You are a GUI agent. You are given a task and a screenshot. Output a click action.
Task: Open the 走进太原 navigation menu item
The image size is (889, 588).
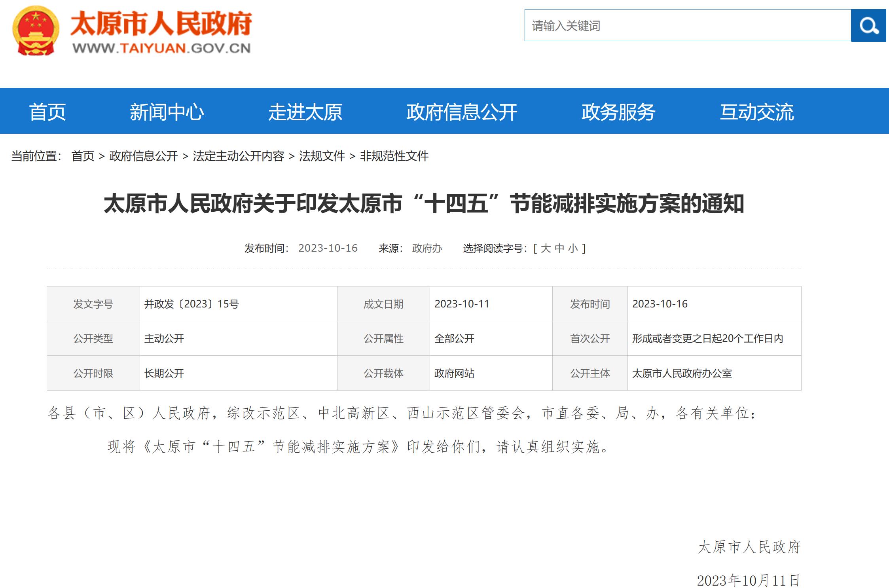(x=305, y=112)
